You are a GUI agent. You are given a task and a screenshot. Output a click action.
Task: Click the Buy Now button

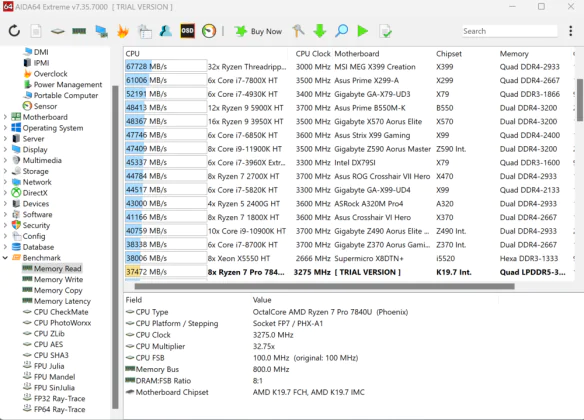(258, 31)
